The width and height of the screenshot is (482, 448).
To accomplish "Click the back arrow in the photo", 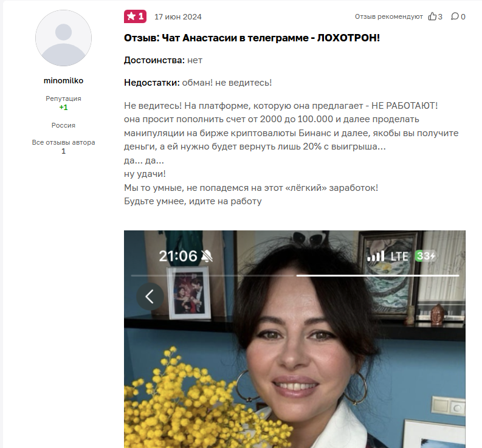I will pos(150,297).
